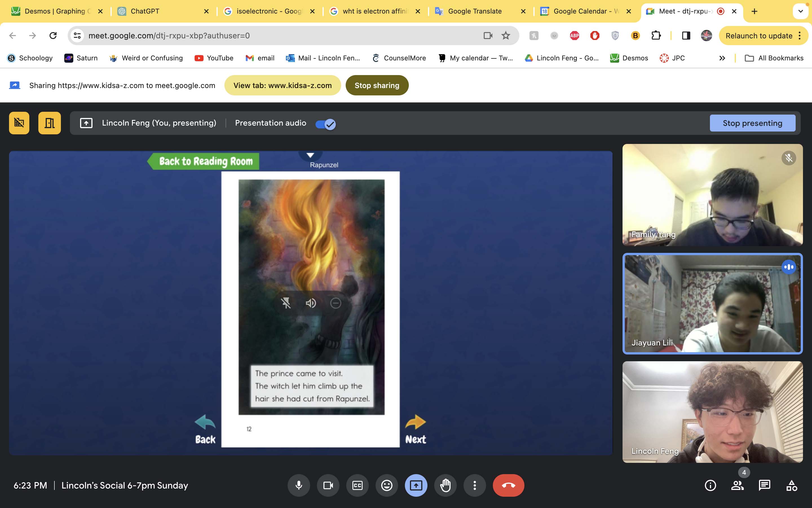Click the speaker volume icon on the presentation overlay
The height and width of the screenshot is (508, 812).
[311, 303]
